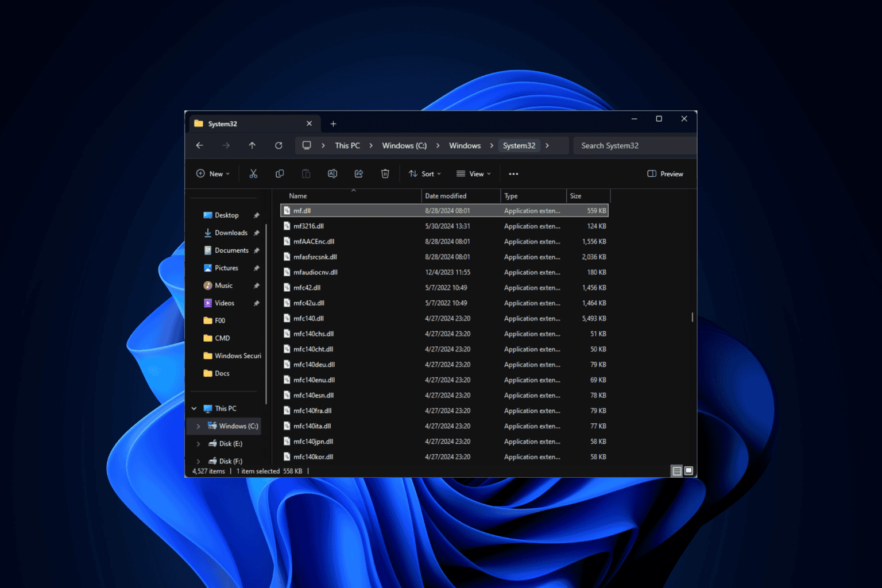Expand the Windows (C:) tree node
The height and width of the screenshot is (588, 882).
click(x=199, y=426)
